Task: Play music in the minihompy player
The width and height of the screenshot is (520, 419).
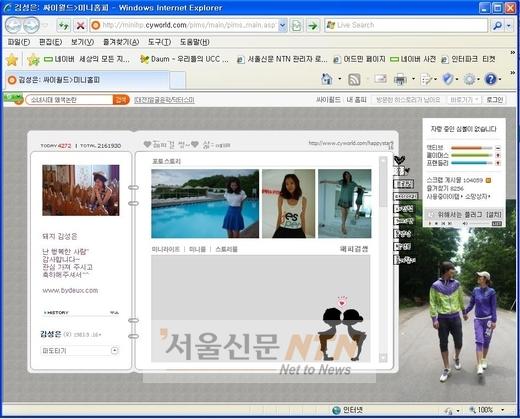Action: 430,224
